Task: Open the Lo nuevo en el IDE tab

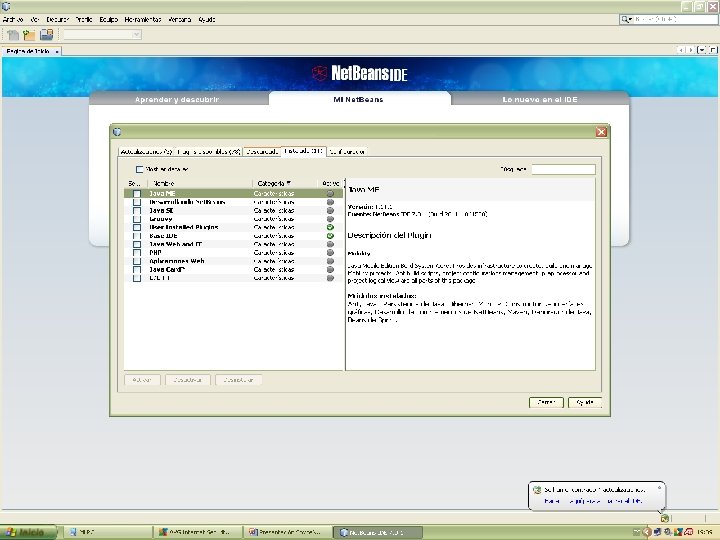Action: (540, 99)
